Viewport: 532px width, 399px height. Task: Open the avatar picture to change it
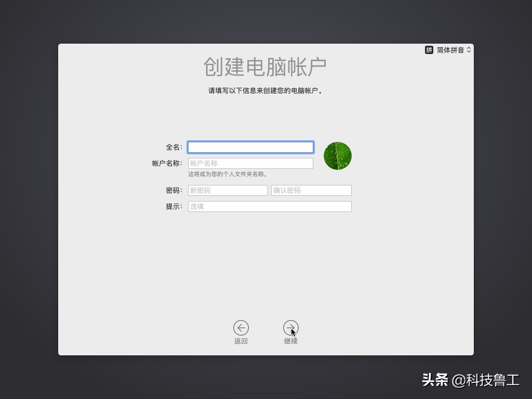coord(337,155)
